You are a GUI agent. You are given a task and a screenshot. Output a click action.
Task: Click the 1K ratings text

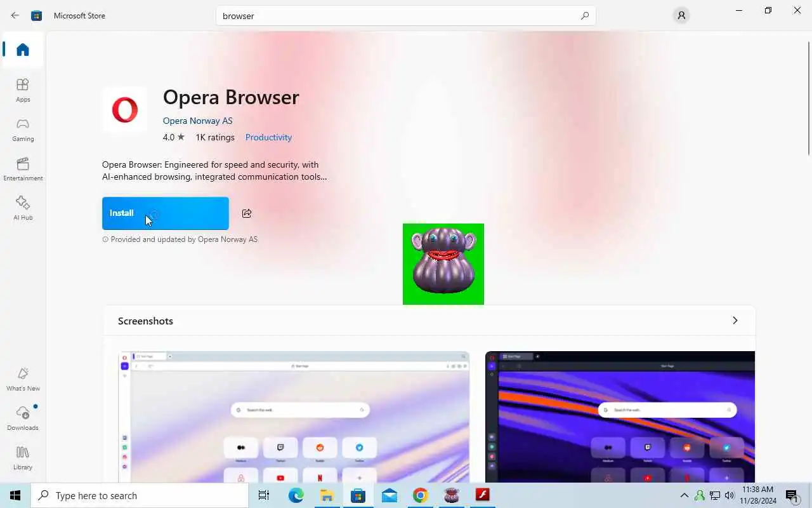[x=215, y=137]
